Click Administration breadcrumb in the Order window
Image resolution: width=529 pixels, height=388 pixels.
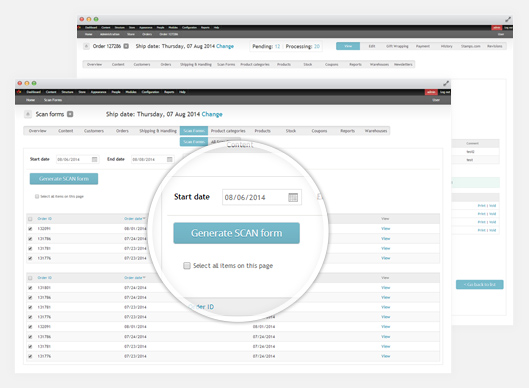point(110,34)
